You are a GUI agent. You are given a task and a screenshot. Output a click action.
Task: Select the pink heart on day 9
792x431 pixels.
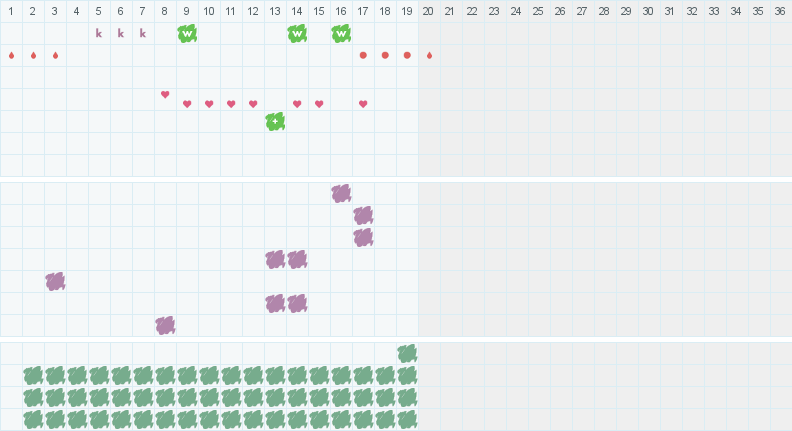187,104
